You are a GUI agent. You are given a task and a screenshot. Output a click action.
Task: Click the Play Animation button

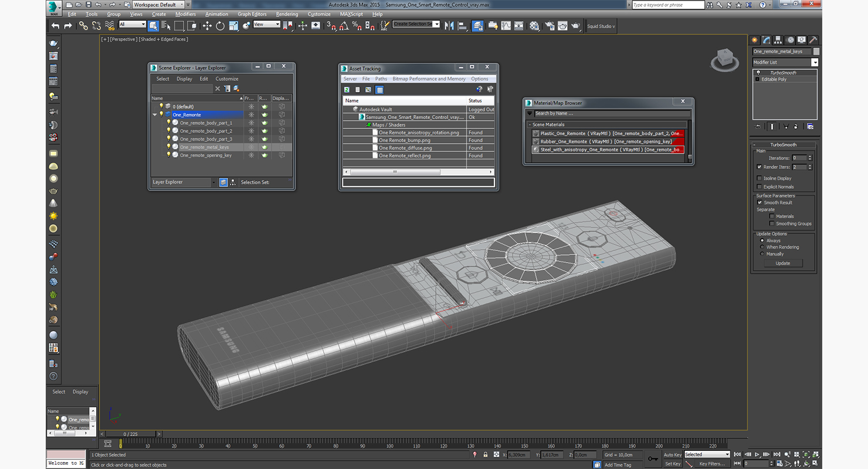tap(757, 454)
